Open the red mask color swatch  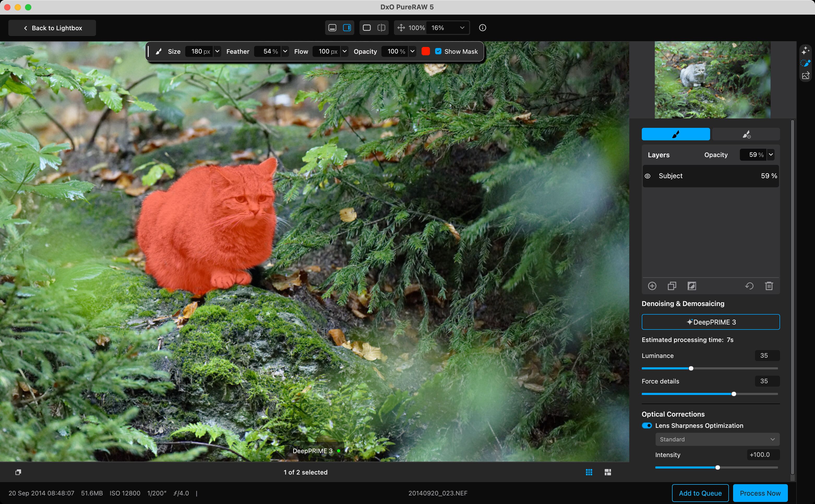[x=426, y=51]
